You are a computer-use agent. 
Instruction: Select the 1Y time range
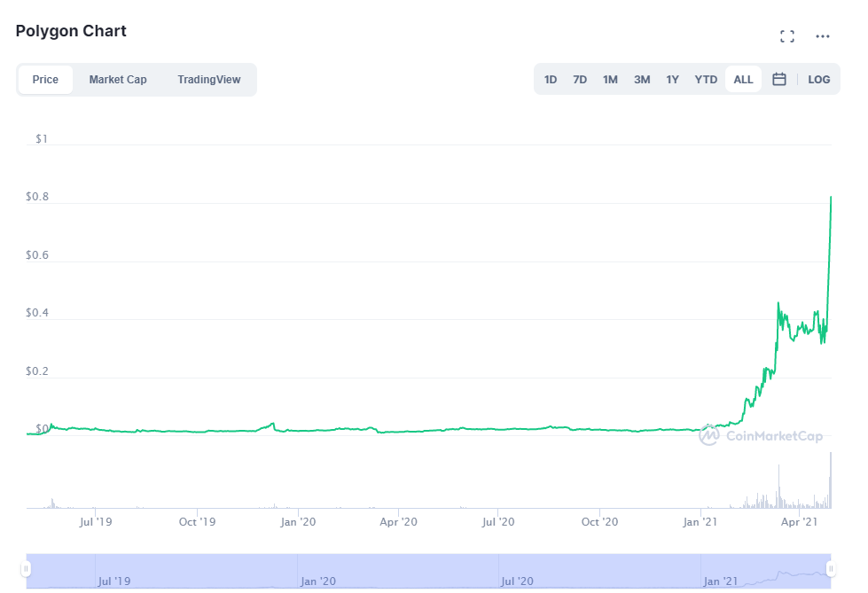pos(672,79)
